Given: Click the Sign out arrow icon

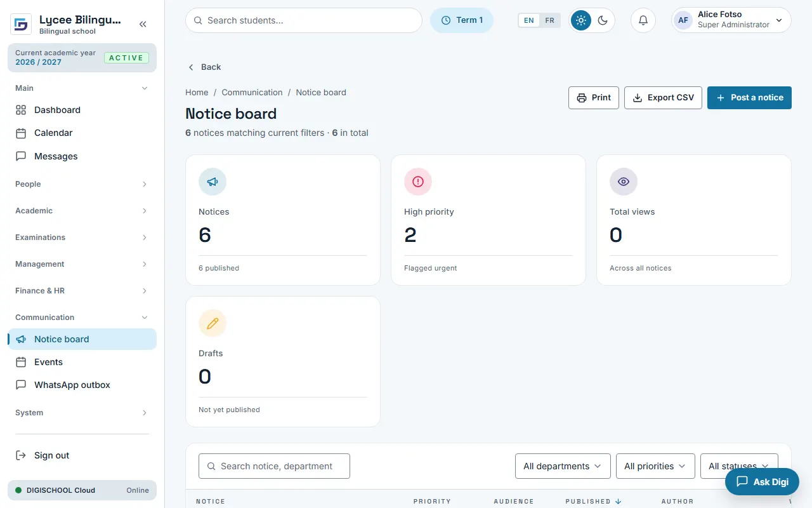Looking at the screenshot, I should click(x=21, y=455).
